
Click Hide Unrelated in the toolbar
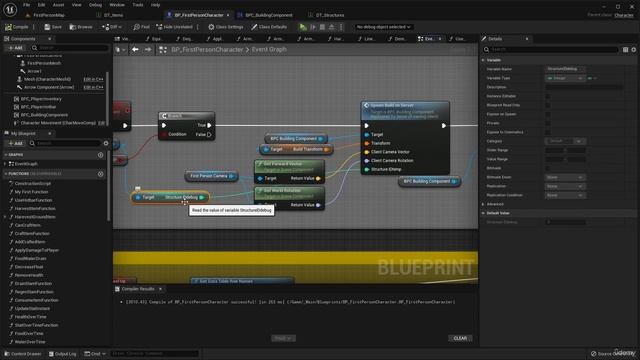[x=174, y=27]
